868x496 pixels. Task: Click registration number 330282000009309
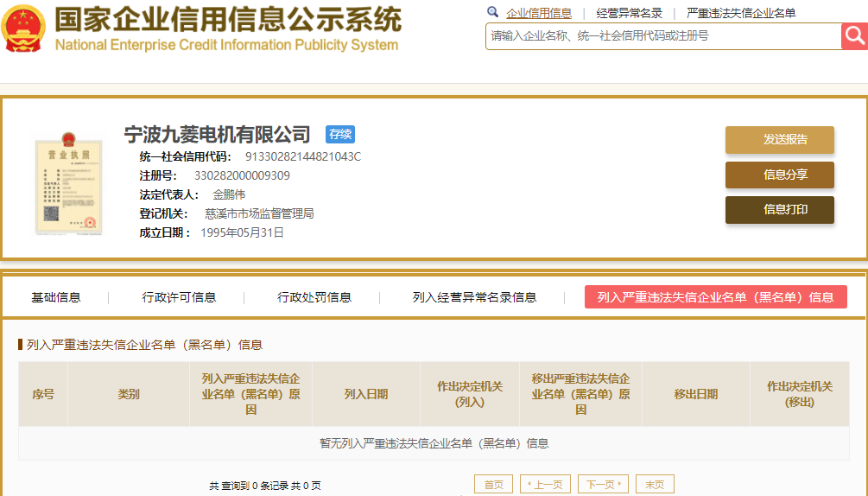242,175
